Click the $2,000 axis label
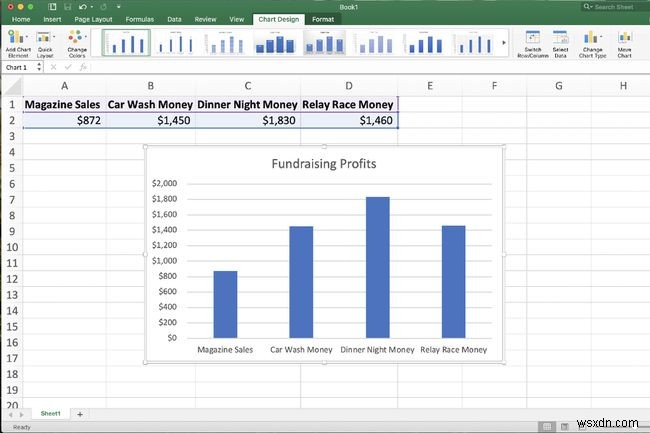 coord(164,183)
